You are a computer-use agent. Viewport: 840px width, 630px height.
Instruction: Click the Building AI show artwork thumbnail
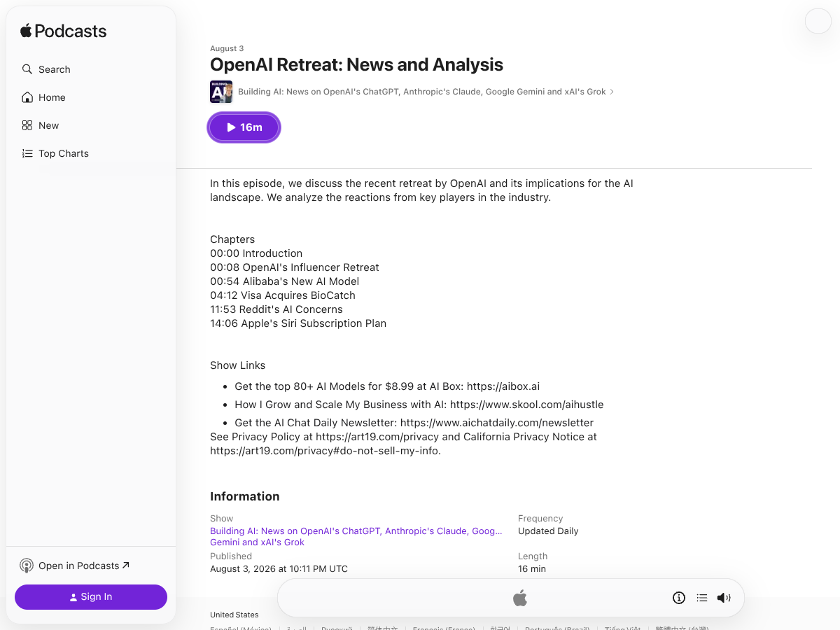[x=221, y=92]
